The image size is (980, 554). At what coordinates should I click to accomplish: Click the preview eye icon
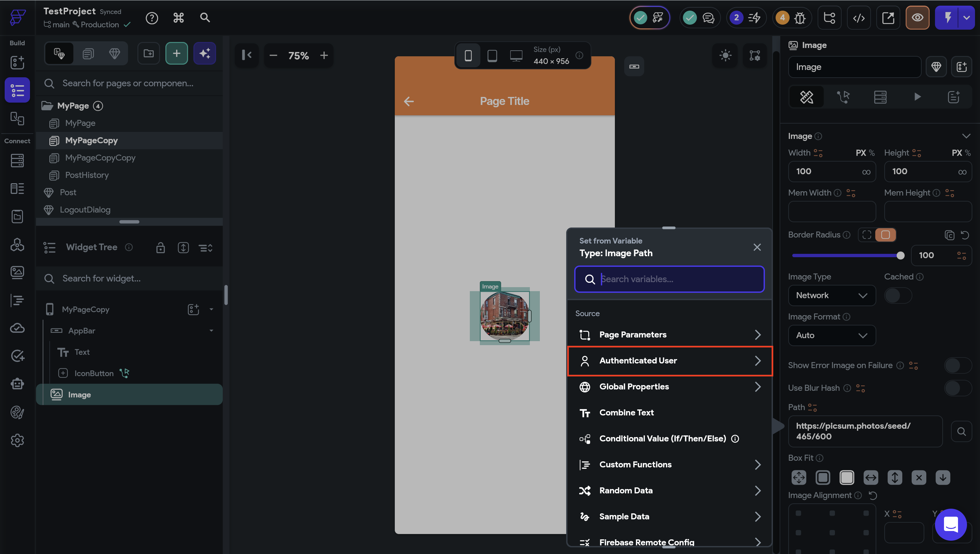tap(917, 18)
